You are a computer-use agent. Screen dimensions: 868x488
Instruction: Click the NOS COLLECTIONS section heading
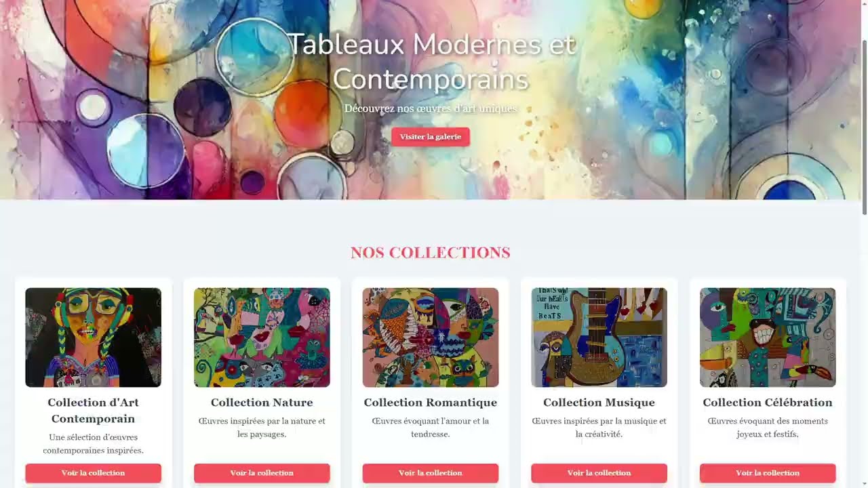pos(431,253)
